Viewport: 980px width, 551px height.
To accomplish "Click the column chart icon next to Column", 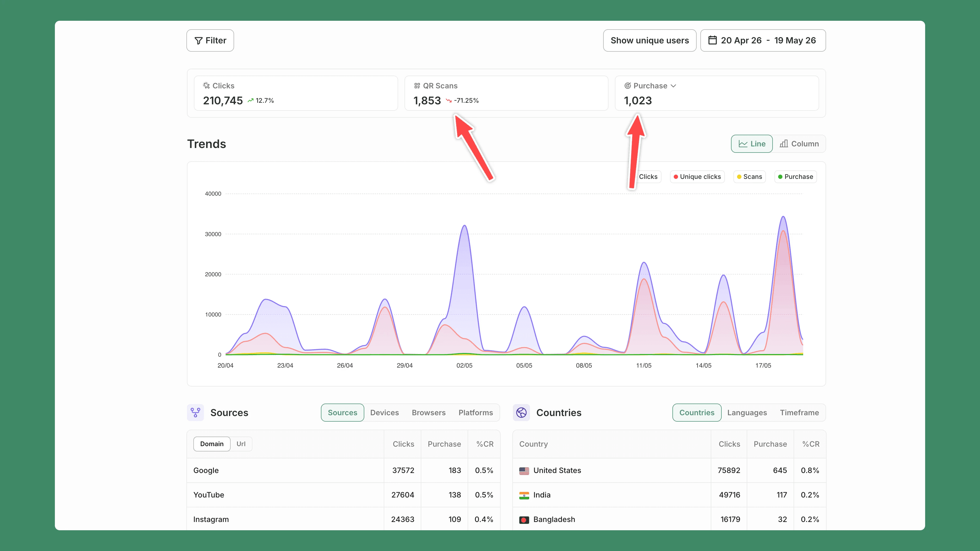I will click(x=784, y=144).
